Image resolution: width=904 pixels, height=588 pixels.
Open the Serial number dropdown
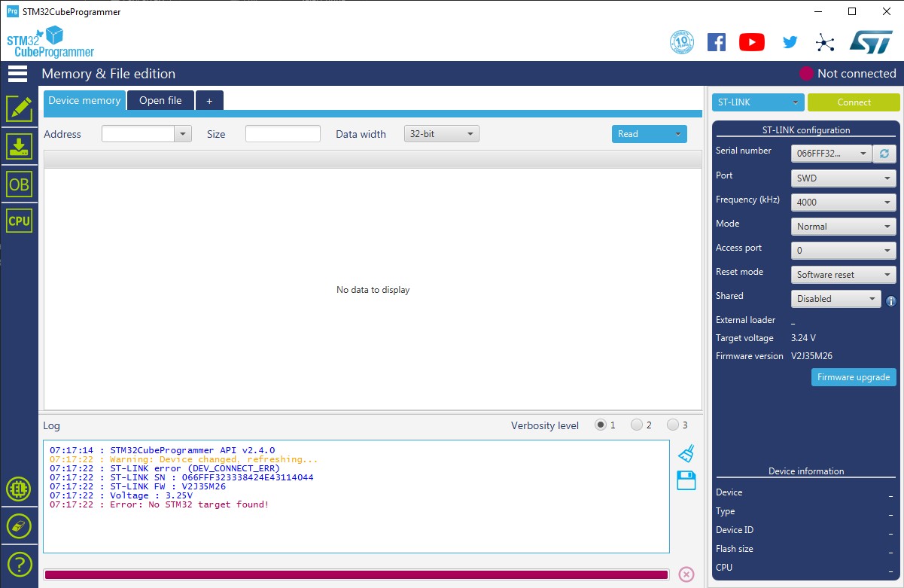831,154
